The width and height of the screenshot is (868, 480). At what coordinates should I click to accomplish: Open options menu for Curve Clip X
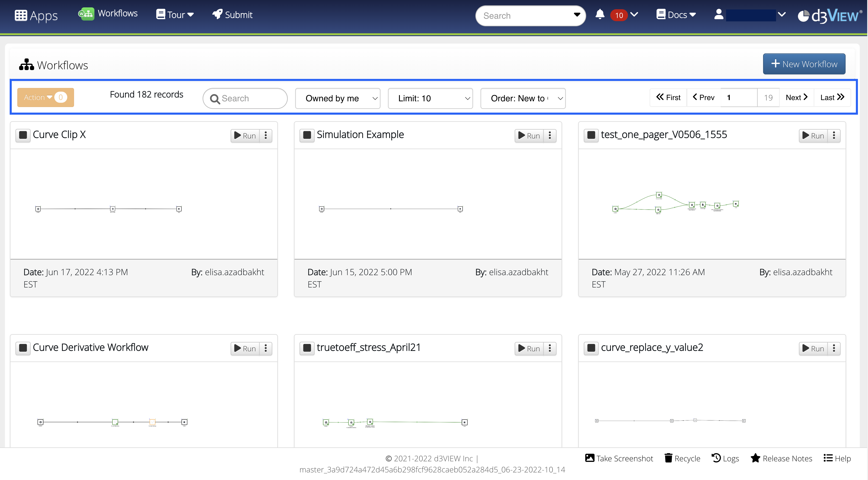[x=266, y=136]
